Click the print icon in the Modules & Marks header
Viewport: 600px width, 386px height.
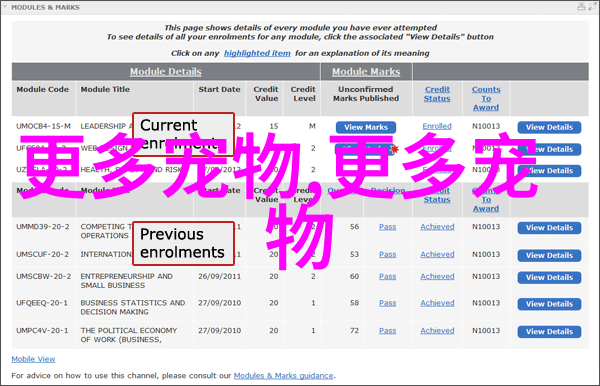[581, 7]
